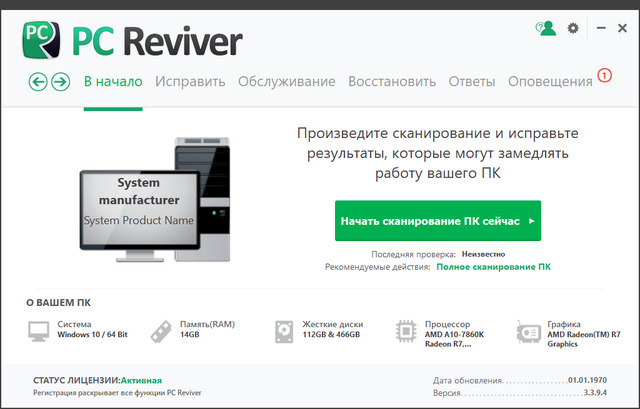Click 'Последняя проверка:' label
The height and width of the screenshot is (409, 640).
point(413,254)
